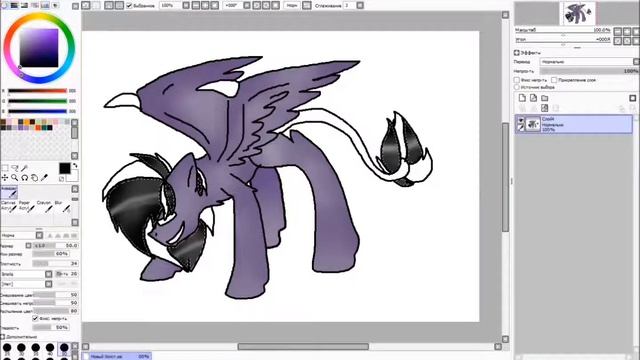Swap foreground and background colors arrow
This screenshot has width=640, height=360.
coord(75,166)
